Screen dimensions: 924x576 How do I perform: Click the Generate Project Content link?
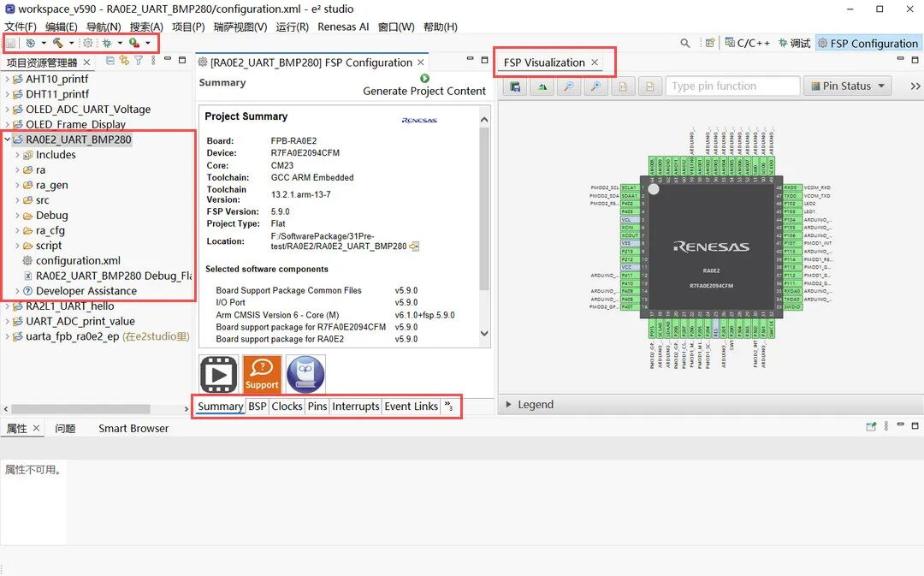(424, 91)
